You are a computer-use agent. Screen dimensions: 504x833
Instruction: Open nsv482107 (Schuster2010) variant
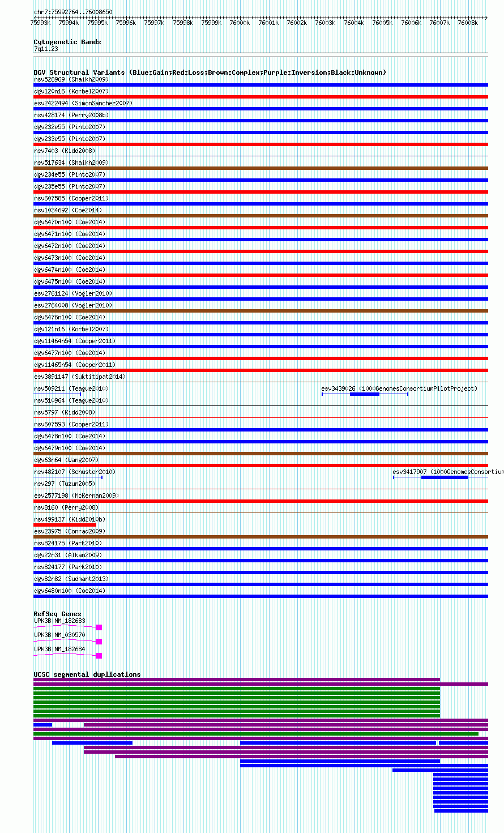coord(75,472)
